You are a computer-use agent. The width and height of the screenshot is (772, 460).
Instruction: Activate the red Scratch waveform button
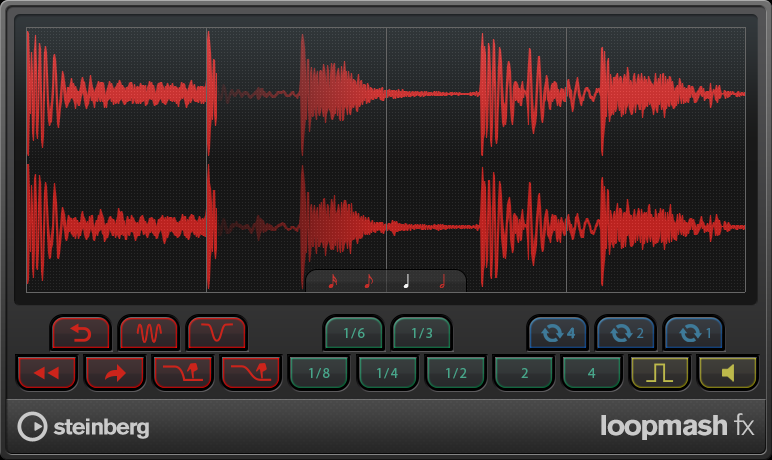click(149, 333)
